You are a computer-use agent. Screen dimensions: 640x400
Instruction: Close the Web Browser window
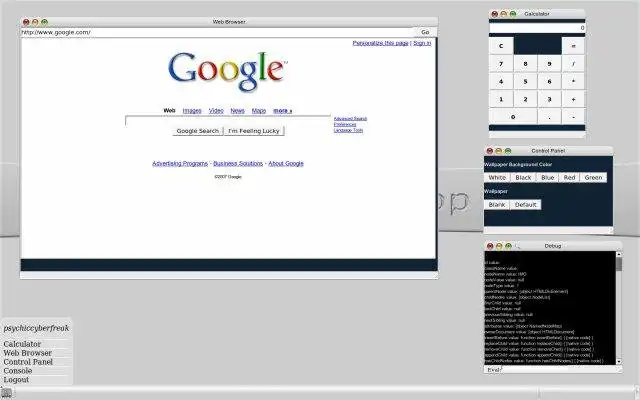pos(26,22)
